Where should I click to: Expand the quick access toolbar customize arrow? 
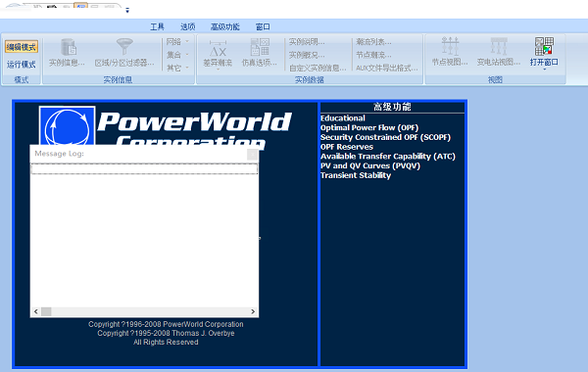tap(127, 11)
